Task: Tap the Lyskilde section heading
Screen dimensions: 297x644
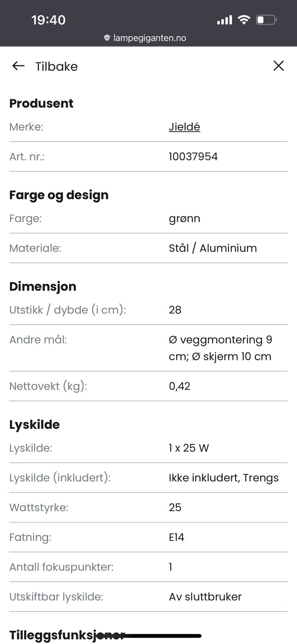Action: click(x=35, y=425)
